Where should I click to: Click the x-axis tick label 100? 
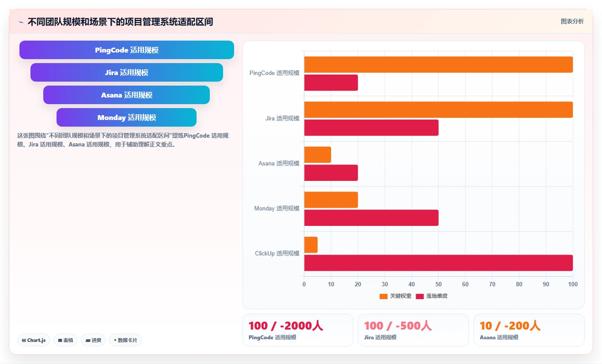click(x=573, y=284)
